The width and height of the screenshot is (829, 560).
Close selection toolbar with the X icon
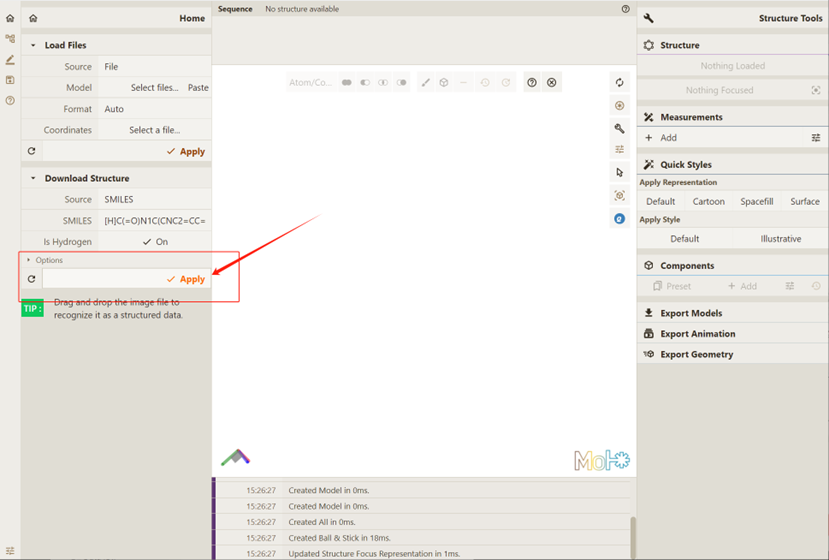551,83
